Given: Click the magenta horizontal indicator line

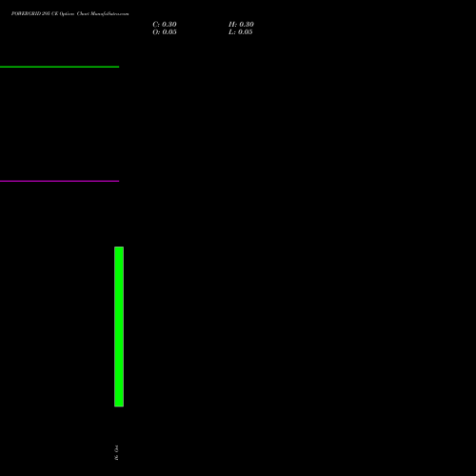Looking at the screenshot, I should (x=59, y=181).
